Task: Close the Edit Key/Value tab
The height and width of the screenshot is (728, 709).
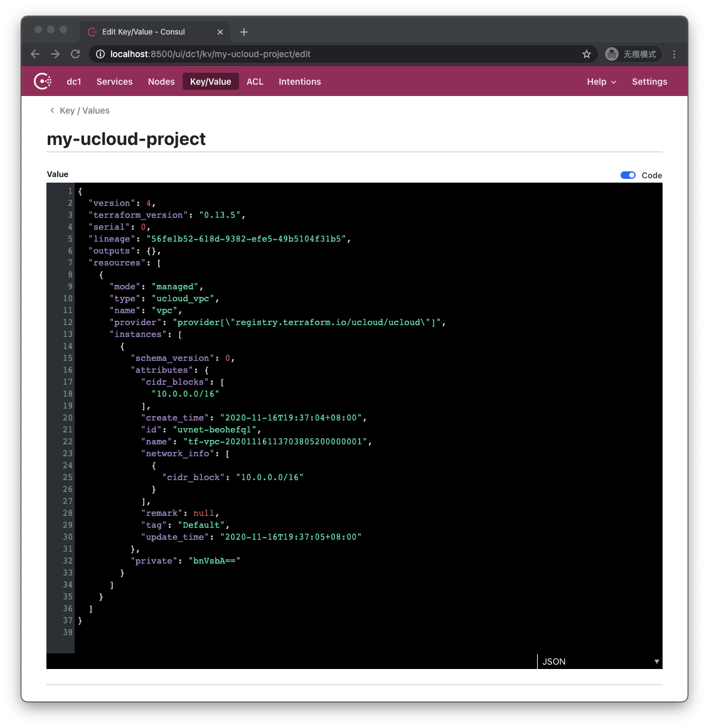Action: point(220,32)
